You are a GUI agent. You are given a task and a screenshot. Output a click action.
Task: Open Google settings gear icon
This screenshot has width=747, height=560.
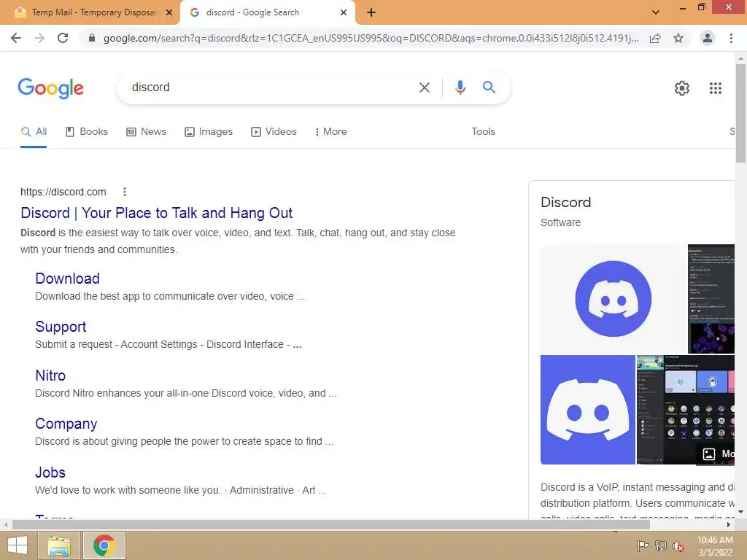(x=682, y=88)
